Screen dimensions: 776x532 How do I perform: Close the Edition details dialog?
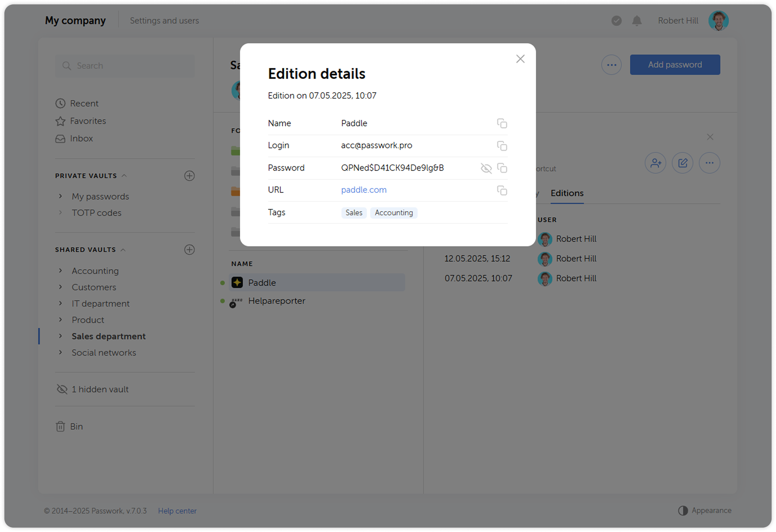520,59
